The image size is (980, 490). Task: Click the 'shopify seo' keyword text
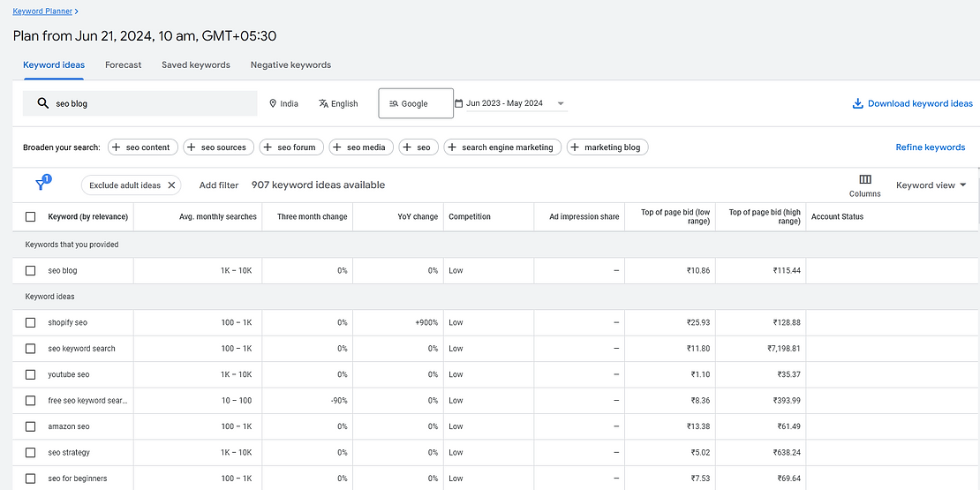click(x=67, y=322)
